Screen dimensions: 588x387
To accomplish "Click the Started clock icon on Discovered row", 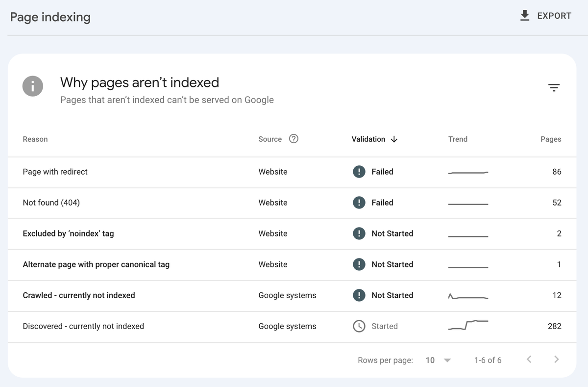I will (x=359, y=326).
